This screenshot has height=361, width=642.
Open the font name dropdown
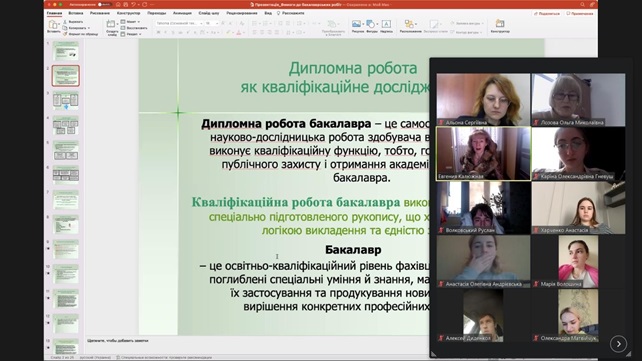pos(179,23)
